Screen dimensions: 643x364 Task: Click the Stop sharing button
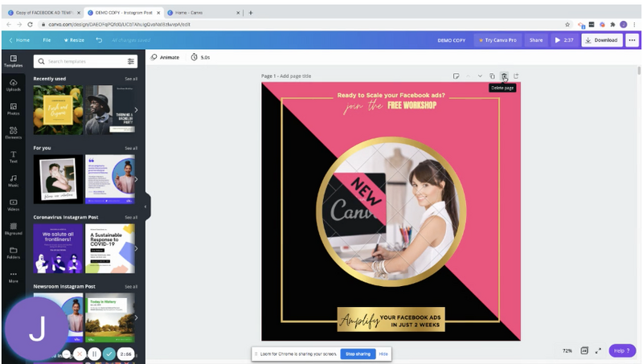click(358, 354)
